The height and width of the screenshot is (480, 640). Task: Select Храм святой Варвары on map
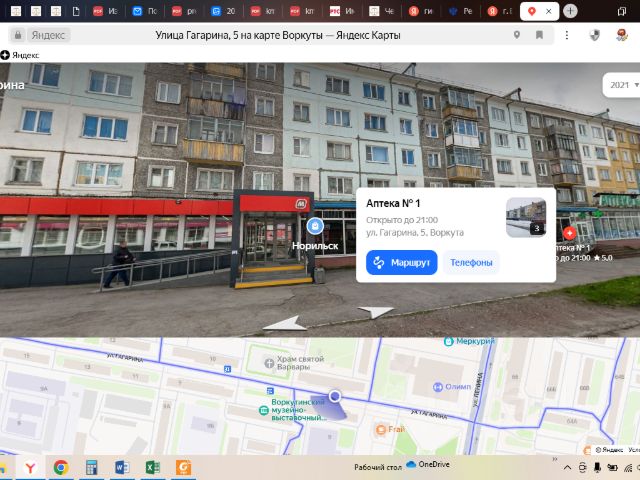coord(300,362)
